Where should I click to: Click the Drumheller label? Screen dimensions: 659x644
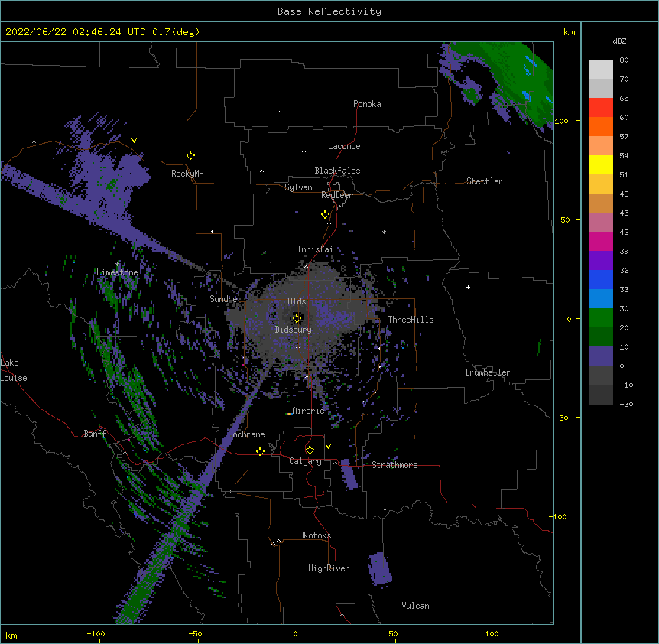(488, 372)
